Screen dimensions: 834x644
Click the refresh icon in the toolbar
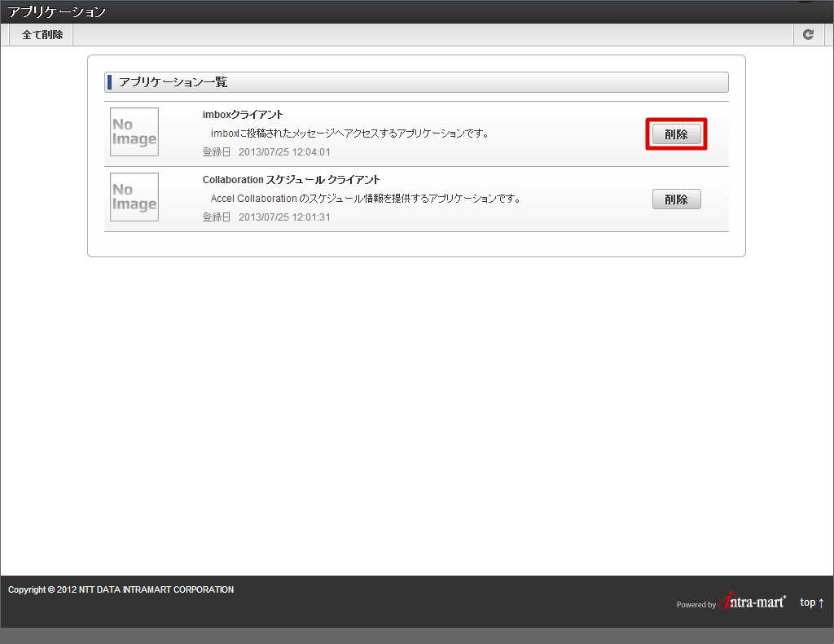(808, 34)
